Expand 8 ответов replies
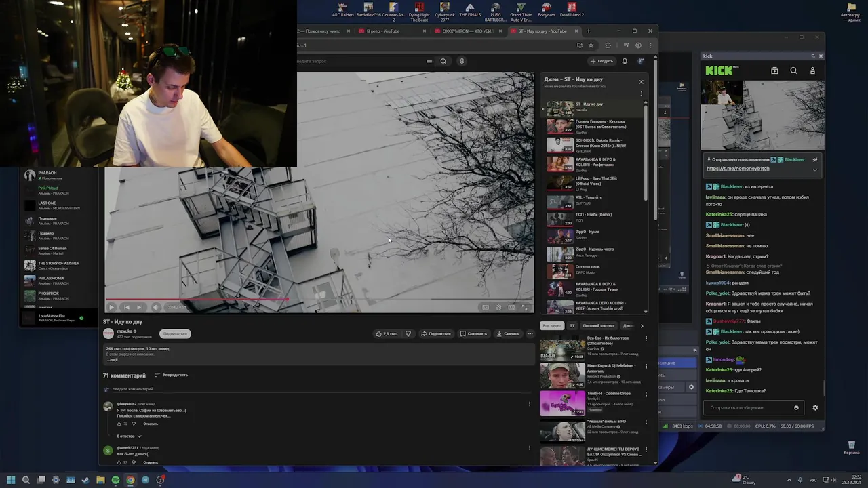The image size is (868, 488). pyautogui.click(x=129, y=436)
